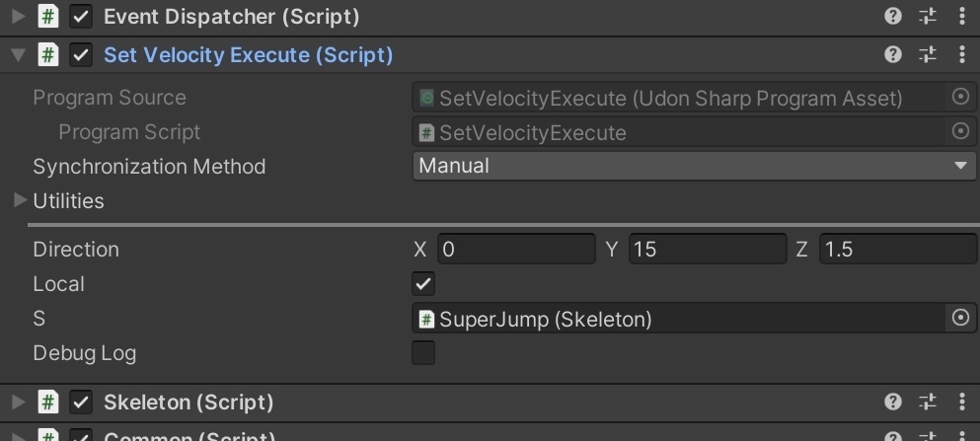Screen dimensions: 980x441
Task: Select the SuperJump (Skeleton) reference field
Action: click(x=680, y=319)
